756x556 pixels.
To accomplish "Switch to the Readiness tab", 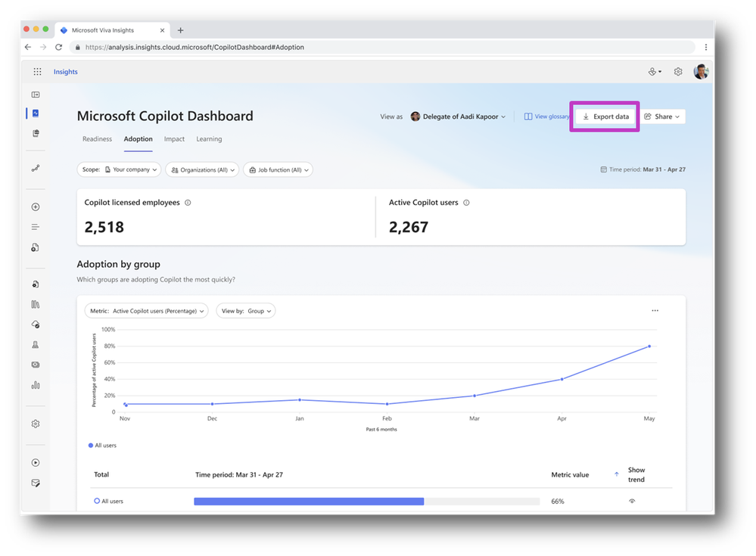I will pos(97,139).
